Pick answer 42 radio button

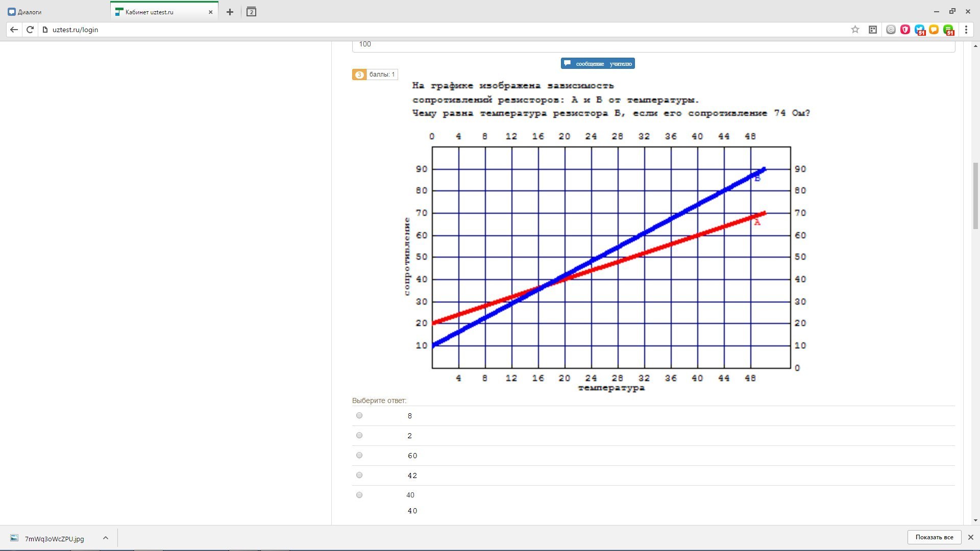point(359,475)
